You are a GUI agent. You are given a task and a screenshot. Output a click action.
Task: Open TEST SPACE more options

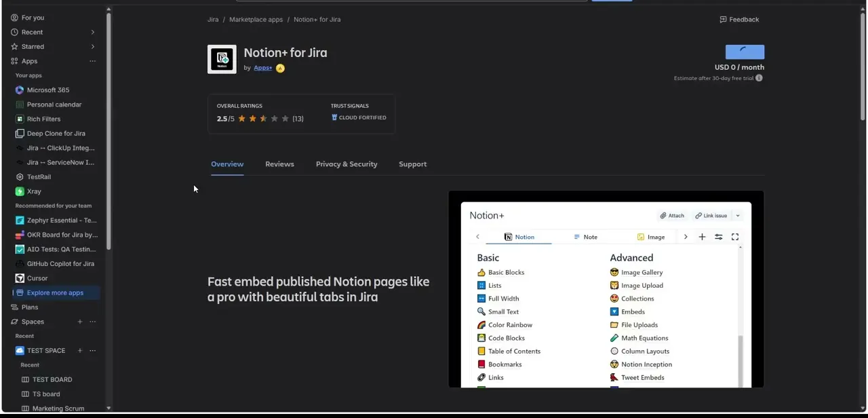93,351
